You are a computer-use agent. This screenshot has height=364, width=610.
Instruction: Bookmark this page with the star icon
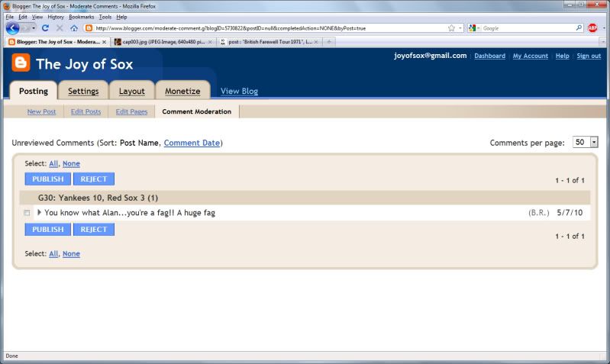click(451, 28)
